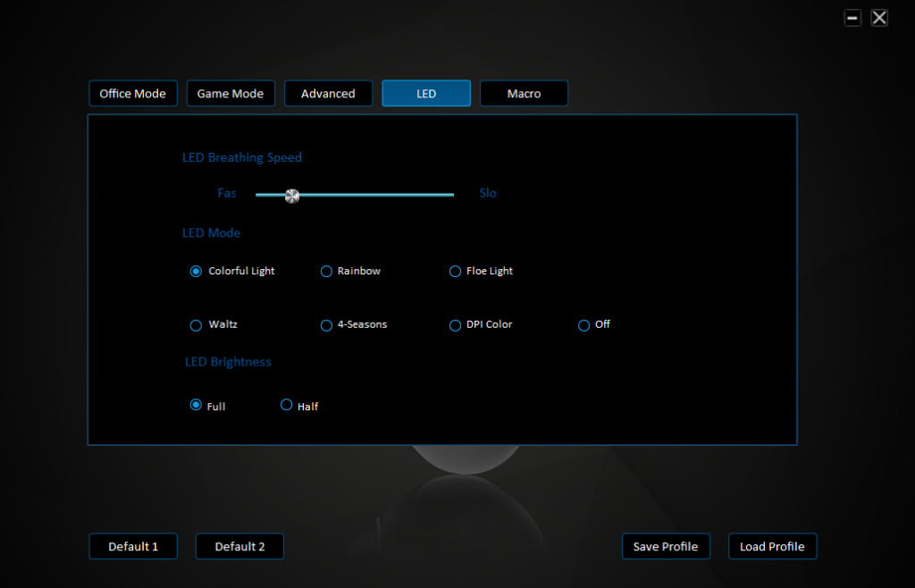Image resolution: width=915 pixels, height=588 pixels.
Task: Select Colorful Light LED mode
Action: 197,272
